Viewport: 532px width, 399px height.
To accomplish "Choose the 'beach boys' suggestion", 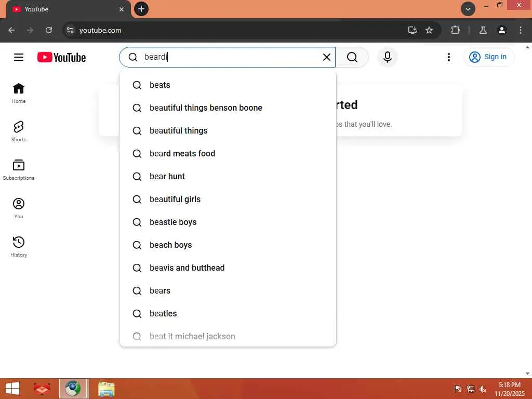I will [228, 245].
